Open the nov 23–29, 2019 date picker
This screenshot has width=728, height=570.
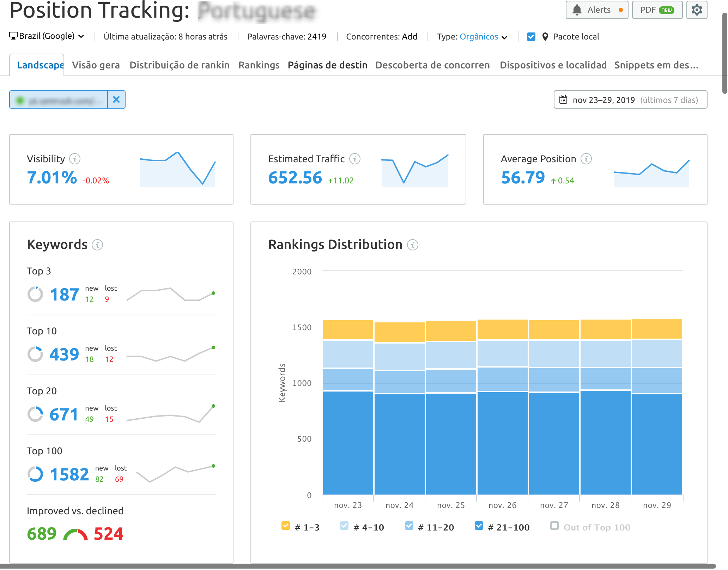(630, 100)
